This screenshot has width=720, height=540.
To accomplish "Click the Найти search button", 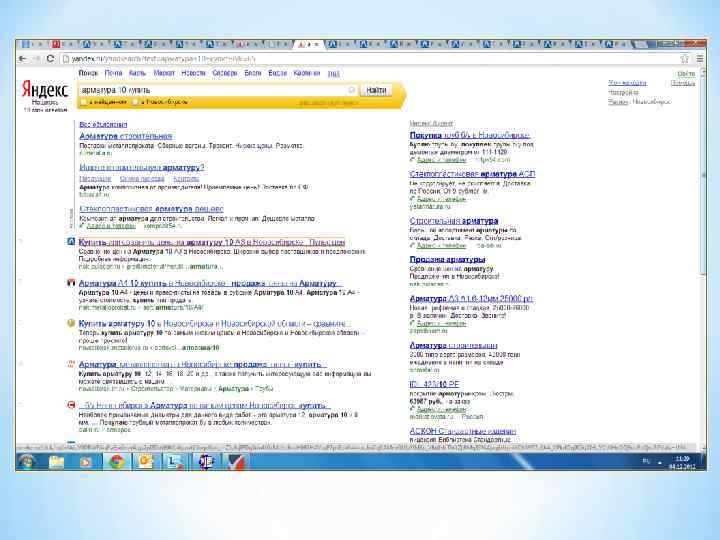I will 376,90.
